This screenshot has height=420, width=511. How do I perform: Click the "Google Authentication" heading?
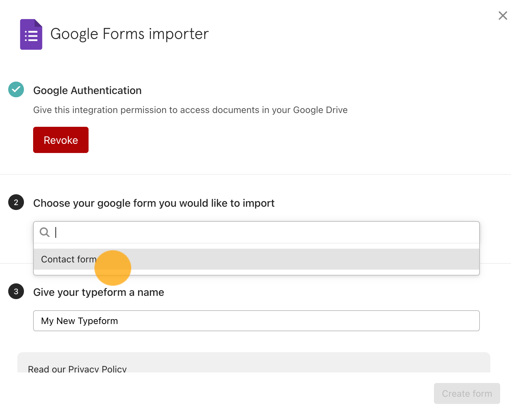coord(87,90)
